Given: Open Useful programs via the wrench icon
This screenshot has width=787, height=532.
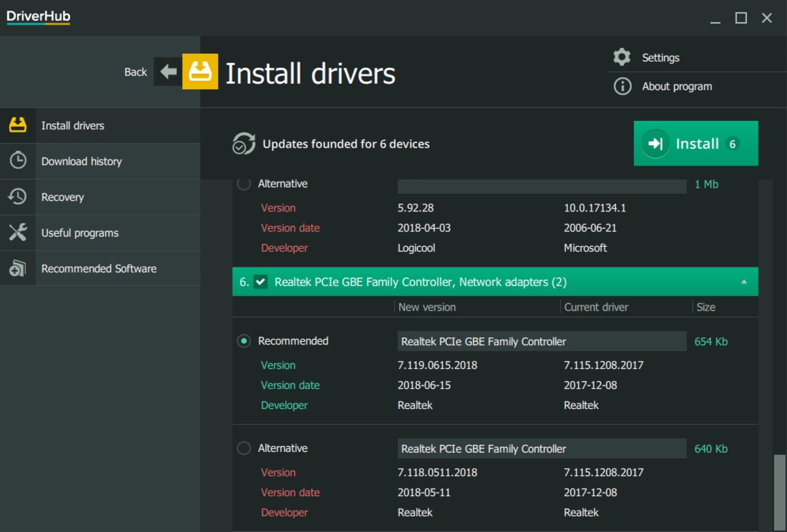Looking at the screenshot, I should tap(18, 233).
